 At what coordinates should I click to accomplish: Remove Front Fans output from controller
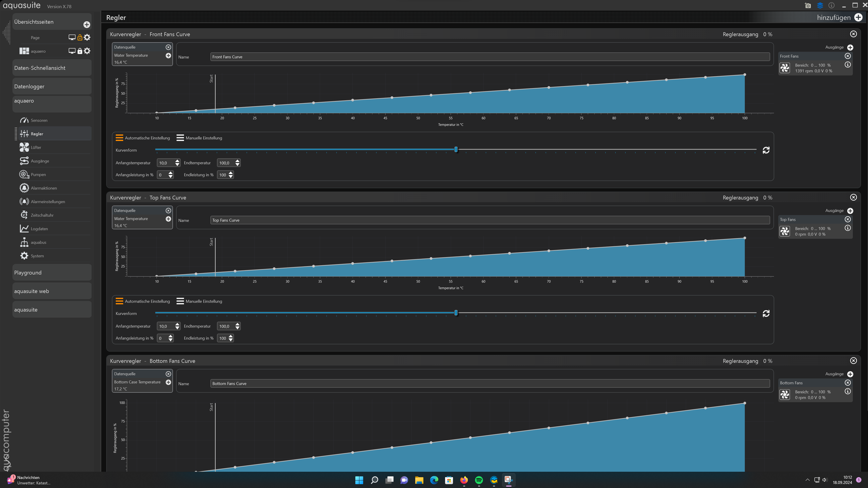point(848,56)
